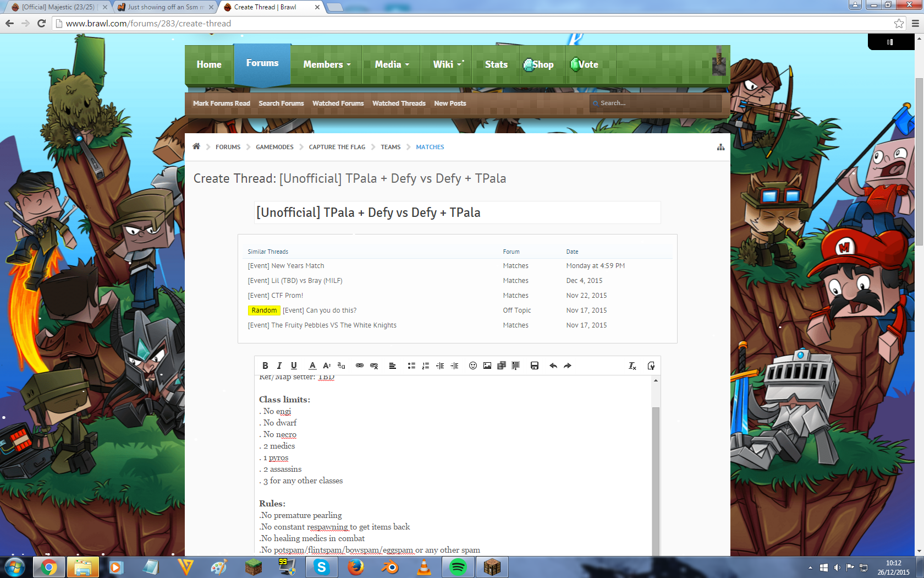Insert media with the film icon
Viewport: 924px width, 578px height.
[502, 366]
